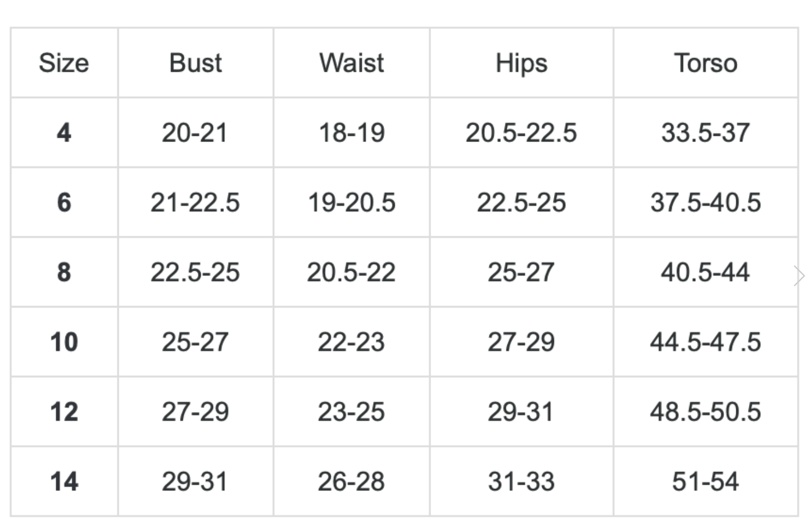Click the next arrow chevron at right edge
The image size is (812, 532).
(800, 276)
